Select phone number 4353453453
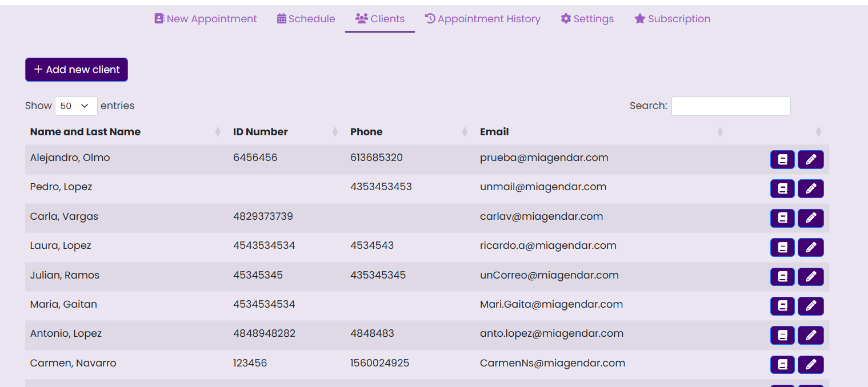Image resolution: width=868 pixels, height=387 pixels. coord(381,187)
